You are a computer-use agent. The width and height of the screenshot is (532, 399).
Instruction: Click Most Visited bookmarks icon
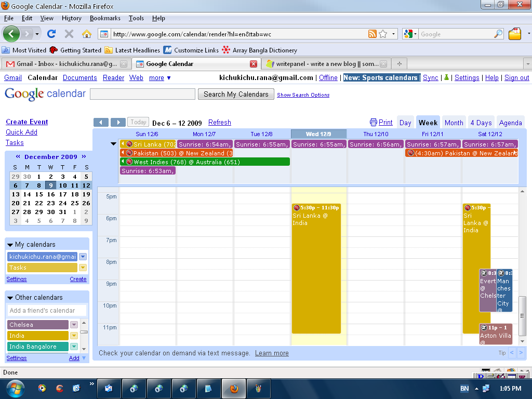tap(6, 50)
